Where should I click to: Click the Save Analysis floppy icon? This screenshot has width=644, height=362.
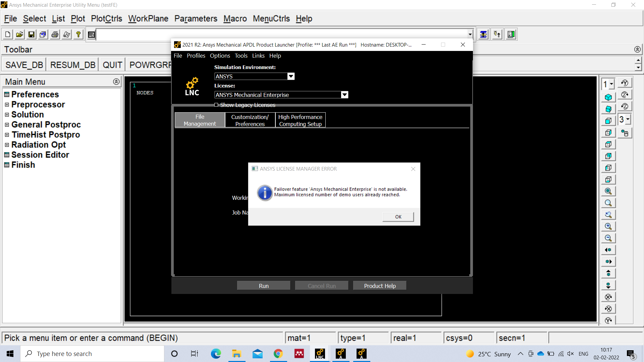coord(31,34)
